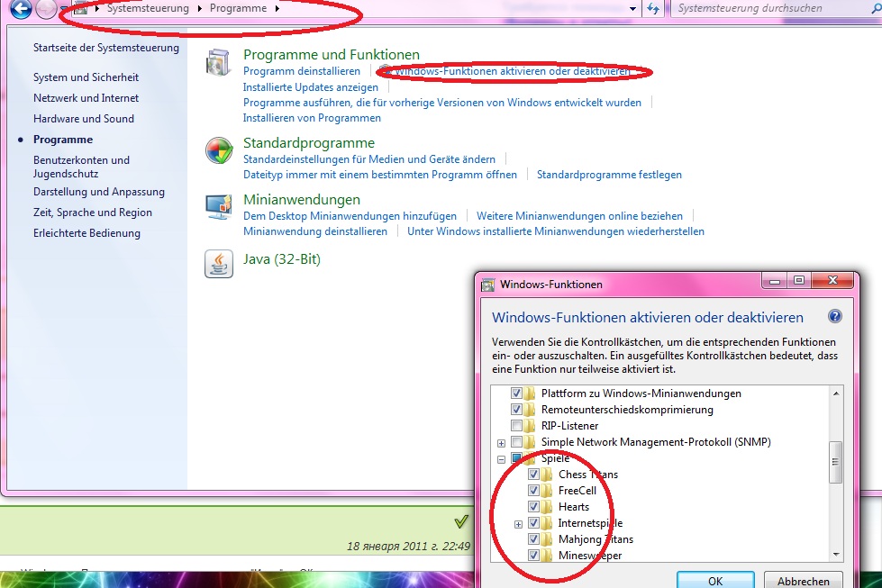The image size is (882, 588).
Task: Collapse the Spiele tree node
Action: 501,458
